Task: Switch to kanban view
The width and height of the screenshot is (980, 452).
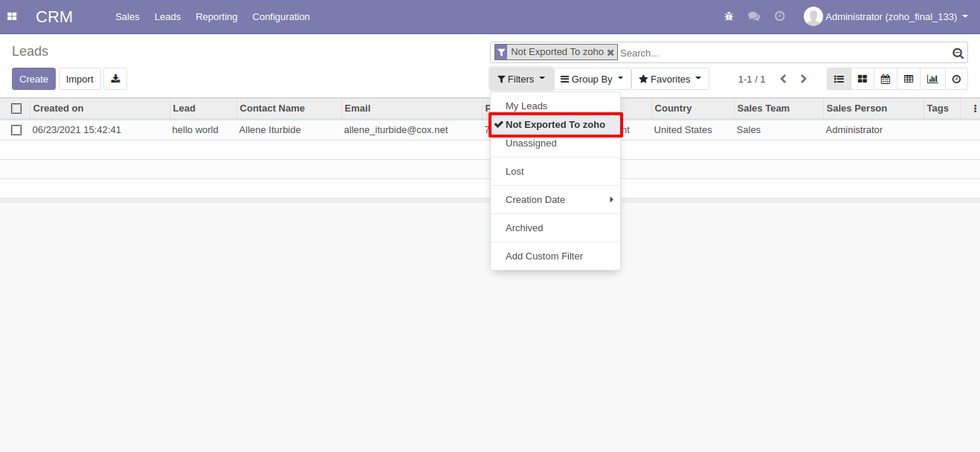Action: click(x=862, y=79)
